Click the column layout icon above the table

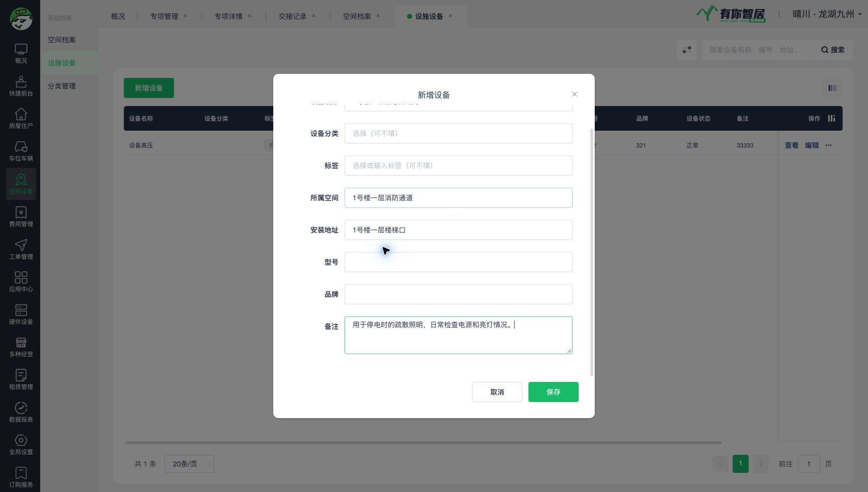(832, 88)
